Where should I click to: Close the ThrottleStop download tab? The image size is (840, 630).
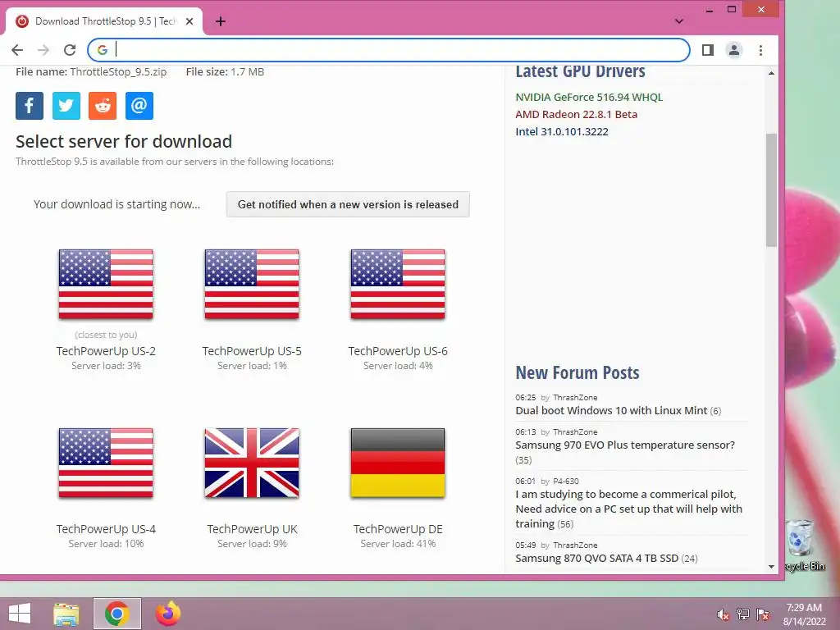point(189,21)
